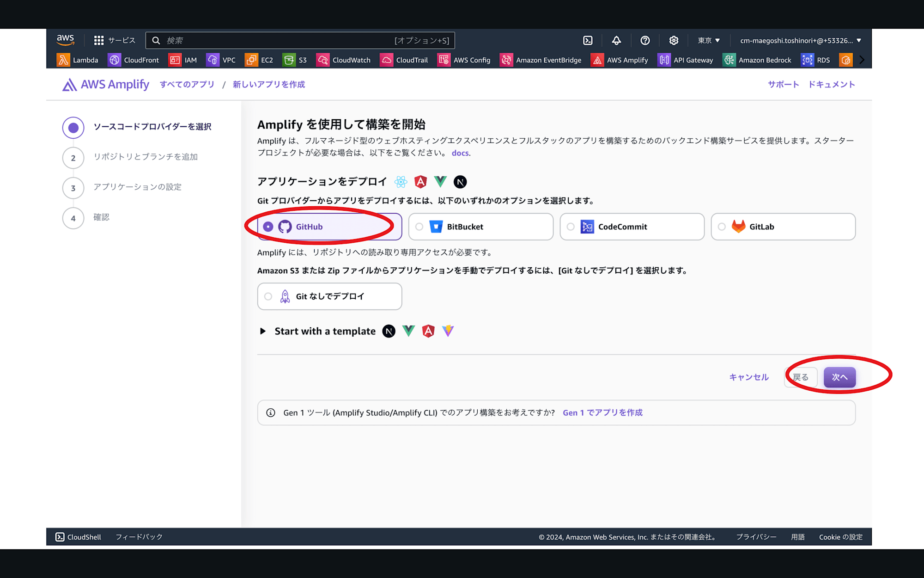Open EC2 favorite shortcut
The image size is (924, 578).
259,60
